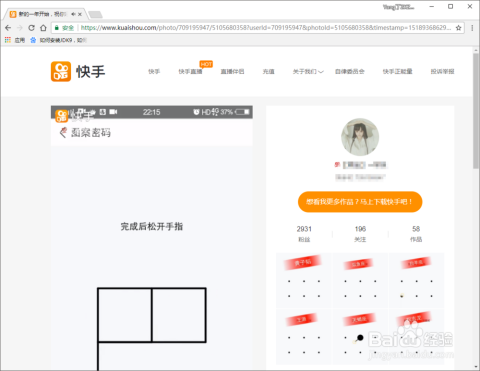Open the JDK9 install bookmark
Screen dimensions: 480x371
pos(59,40)
